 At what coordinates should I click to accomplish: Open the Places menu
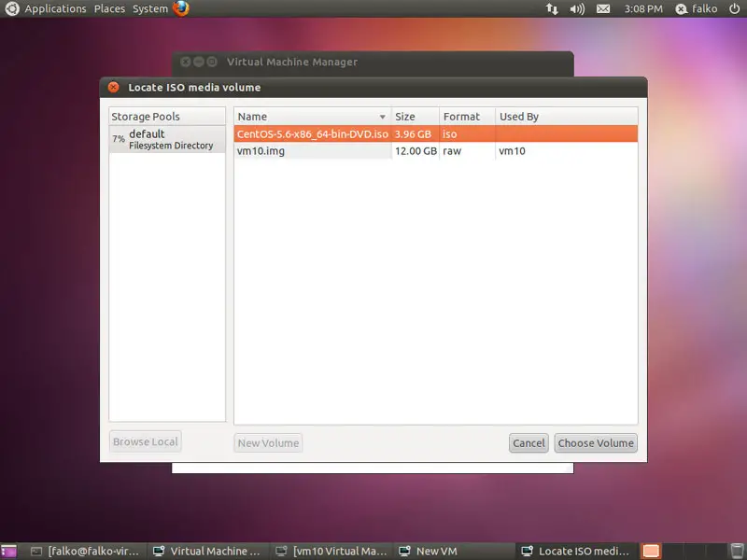pyautogui.click(x=109, y=8)
